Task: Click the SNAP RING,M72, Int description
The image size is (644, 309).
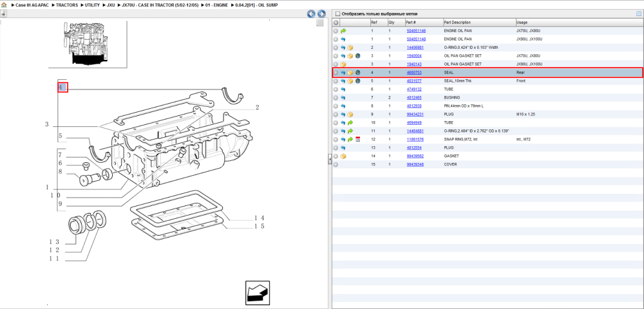Action: [x=462, y=140]
